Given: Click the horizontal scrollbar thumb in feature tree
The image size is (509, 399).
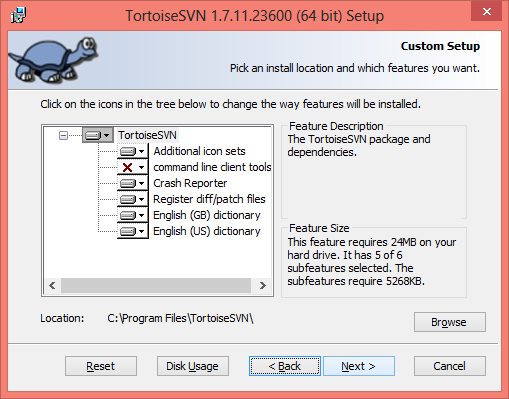Looking at the screenshot, I should (x=156, y=286).
